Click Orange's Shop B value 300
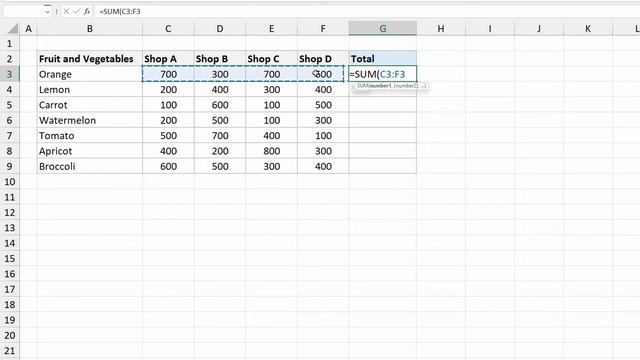Screen dimensions: 640x360 (220, 74)
